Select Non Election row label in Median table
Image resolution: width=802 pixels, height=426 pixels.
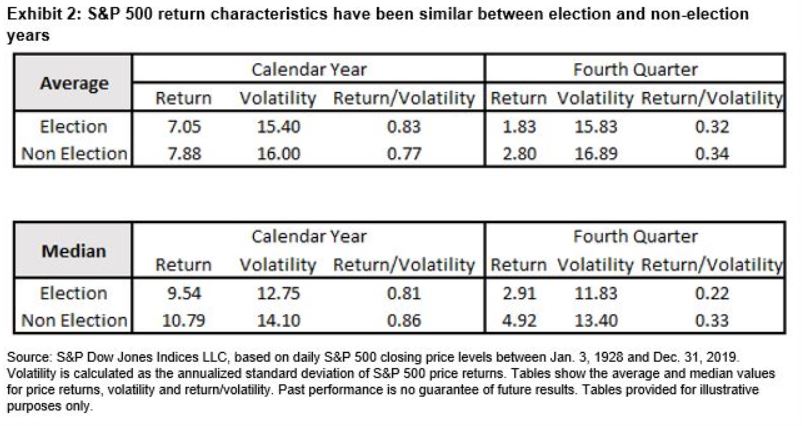73,321
